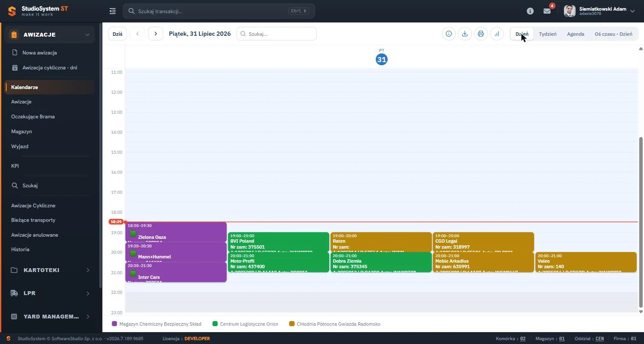The image size is (644, 344).
Task: Click the calendar vertical scrollbar
Action: point(641,221)
